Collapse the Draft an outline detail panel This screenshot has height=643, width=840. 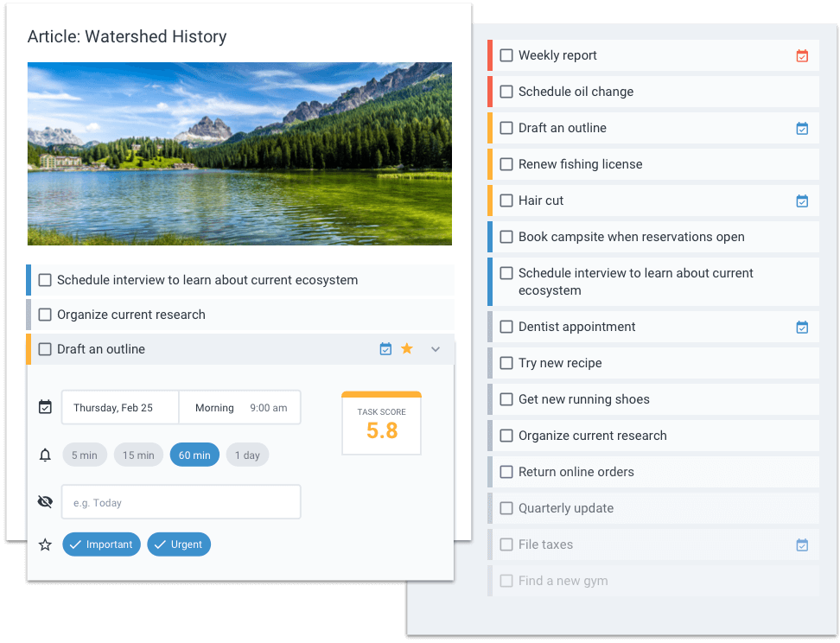(436, 348)
